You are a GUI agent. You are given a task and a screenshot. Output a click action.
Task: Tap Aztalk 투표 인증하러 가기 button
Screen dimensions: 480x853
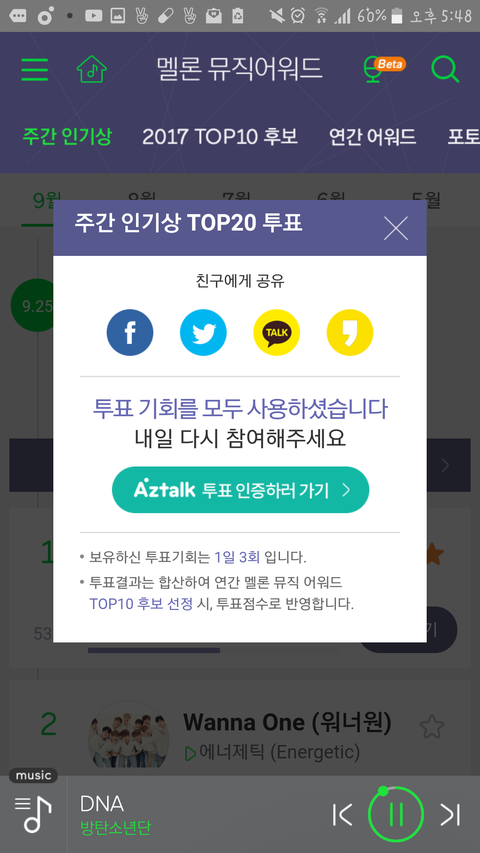pos(241,490)
